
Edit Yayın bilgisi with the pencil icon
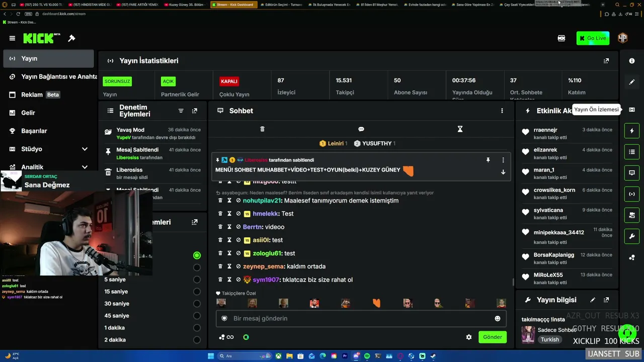coord(593,300)
